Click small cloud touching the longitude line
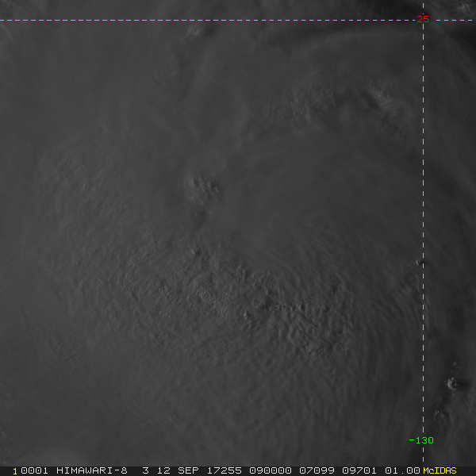This screenshot has height=476, width=476. (418, 263)
